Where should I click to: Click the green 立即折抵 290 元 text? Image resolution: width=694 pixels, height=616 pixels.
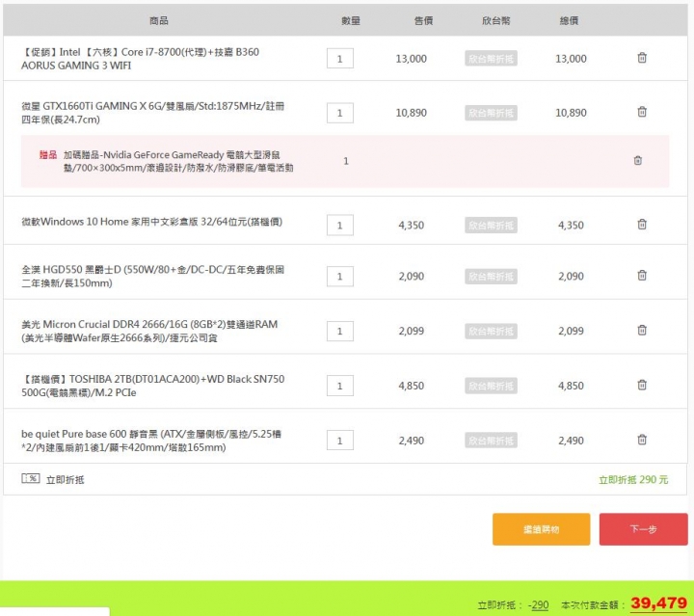(x=633, y=480)
